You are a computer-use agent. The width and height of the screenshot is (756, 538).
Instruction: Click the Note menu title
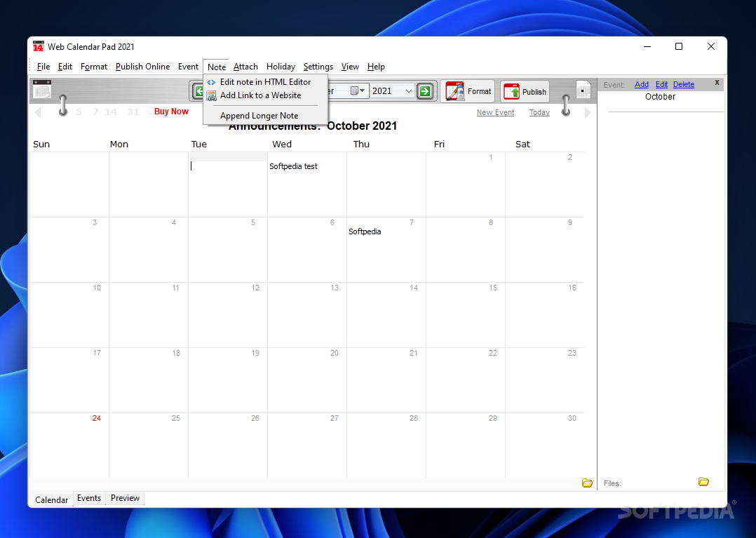[217, 67]
